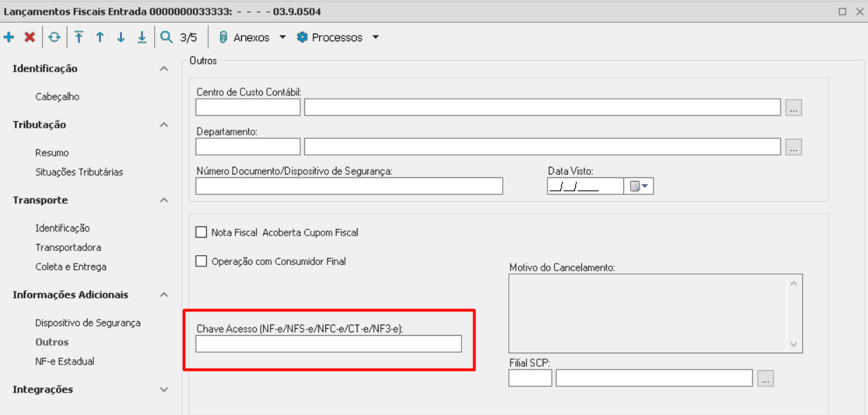Click the Anexos paperclip icon
This screenshot has width=868, height=415.
[x=223, y=37]
